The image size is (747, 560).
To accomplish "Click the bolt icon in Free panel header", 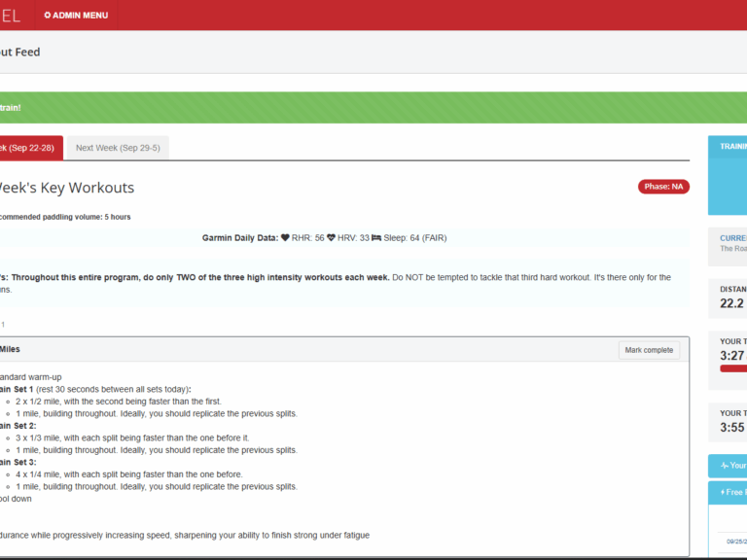I will 723,493.
